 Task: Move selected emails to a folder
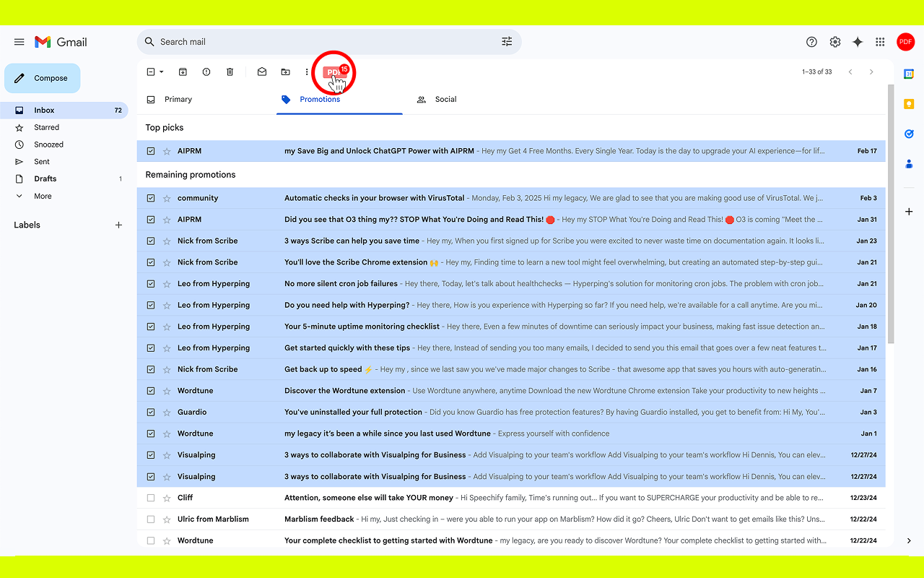[x=285, y=72]
